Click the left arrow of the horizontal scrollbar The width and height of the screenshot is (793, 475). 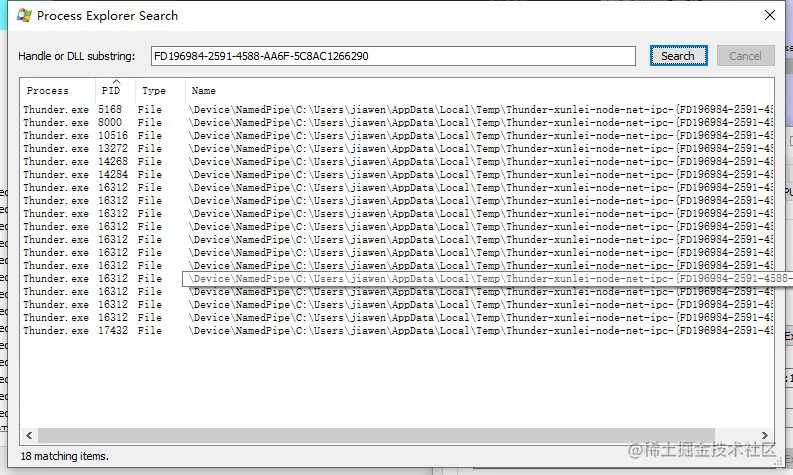pyautogui.click(x=29, y=436)
